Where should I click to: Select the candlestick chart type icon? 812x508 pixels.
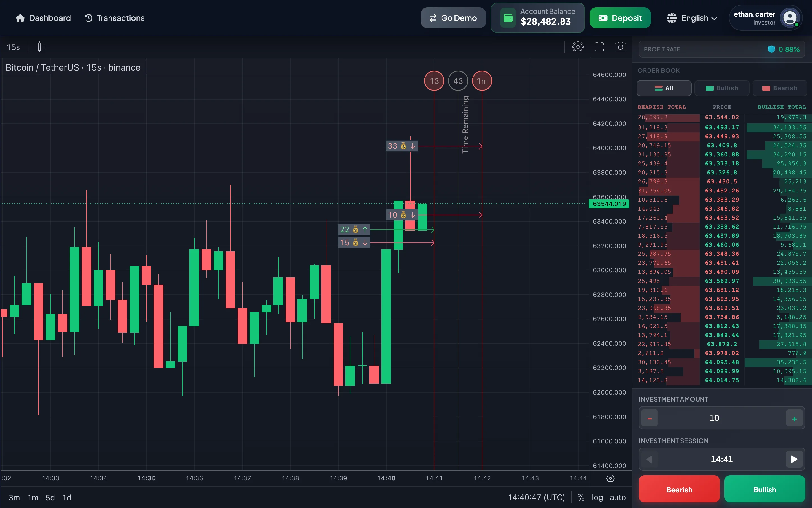[x=42, y=47]
